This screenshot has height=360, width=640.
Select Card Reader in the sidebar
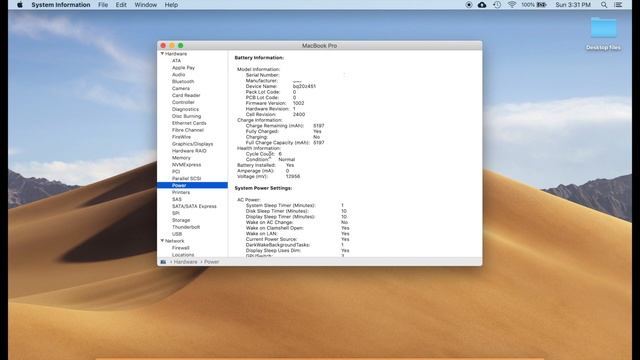pos(186,96)
